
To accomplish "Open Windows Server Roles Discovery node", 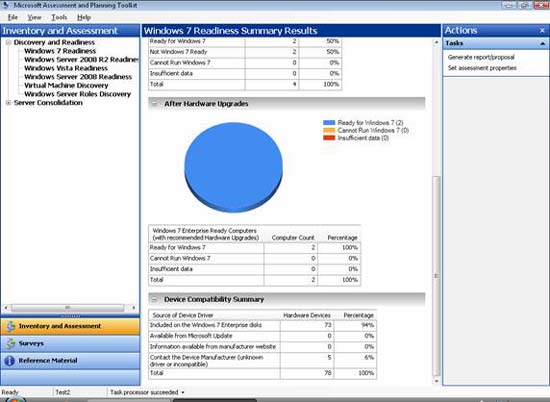I will pyautogui.click(x=78, y=94).
